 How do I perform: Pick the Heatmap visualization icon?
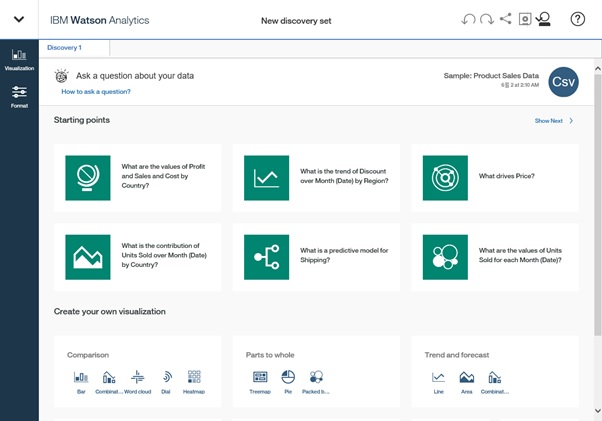194,377
